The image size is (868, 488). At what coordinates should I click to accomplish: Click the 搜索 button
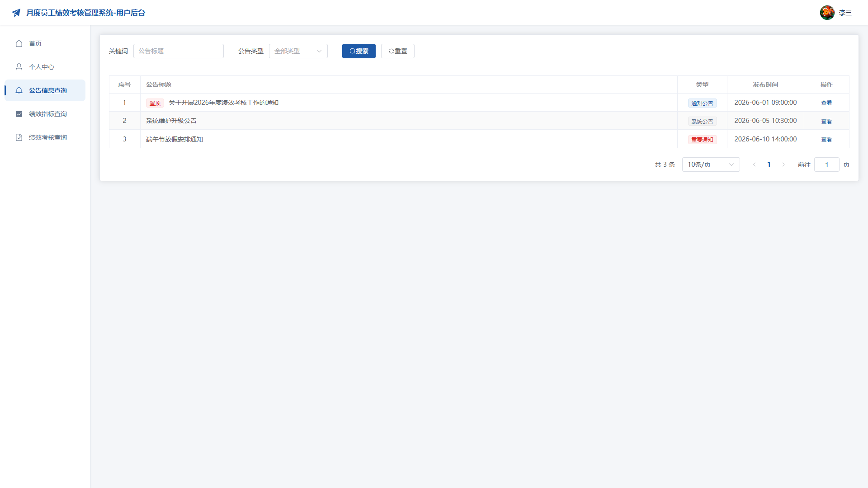point(359,51)
